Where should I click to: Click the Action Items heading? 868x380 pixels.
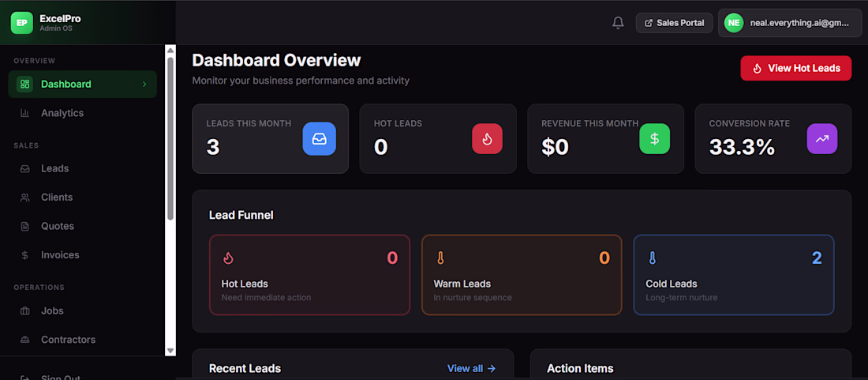pyautogui.click(x=580, y=368)
